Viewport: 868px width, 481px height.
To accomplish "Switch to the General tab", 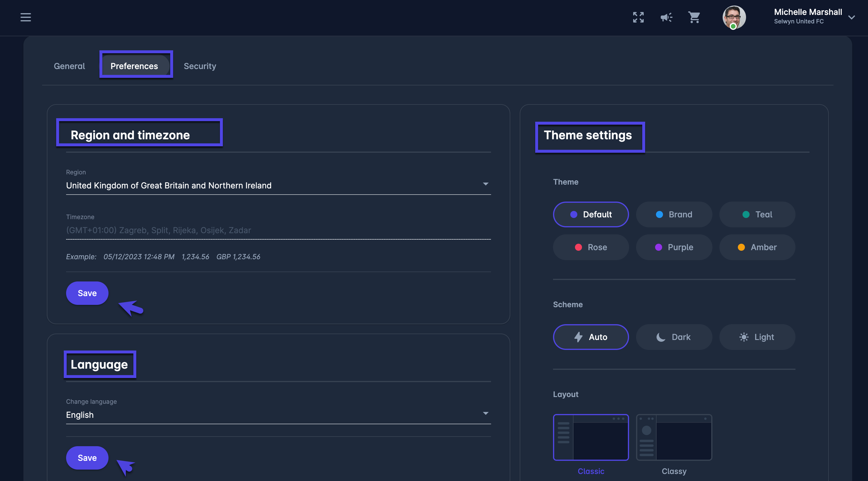I will [69, 66].
